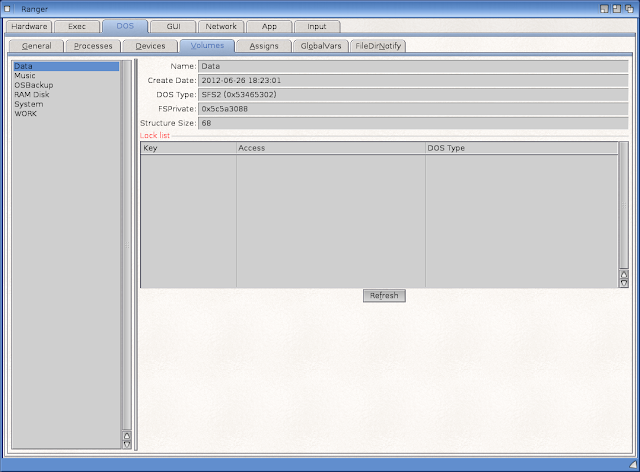Click the Ranger window close gadget
The width and height of the screenshot is (640, 472).
[8, 7]
